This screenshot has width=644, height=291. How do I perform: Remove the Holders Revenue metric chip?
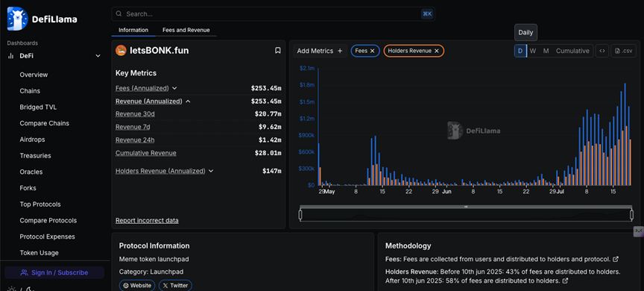[x=437, y=51]
